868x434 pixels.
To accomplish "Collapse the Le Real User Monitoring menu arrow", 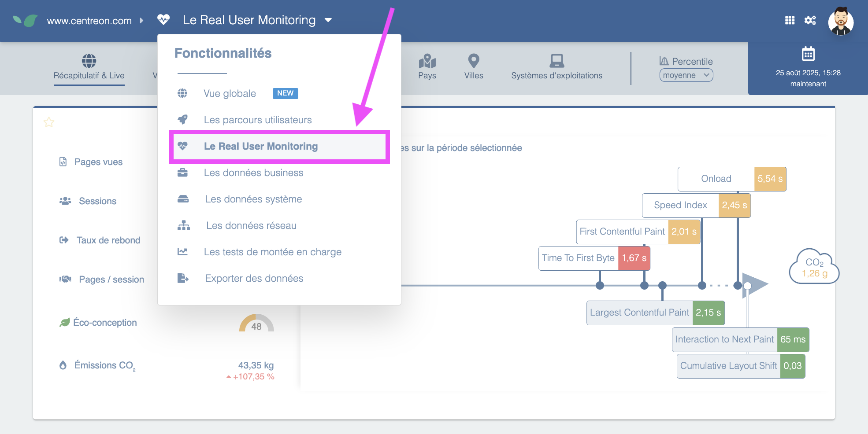I will tap(328, 20).
